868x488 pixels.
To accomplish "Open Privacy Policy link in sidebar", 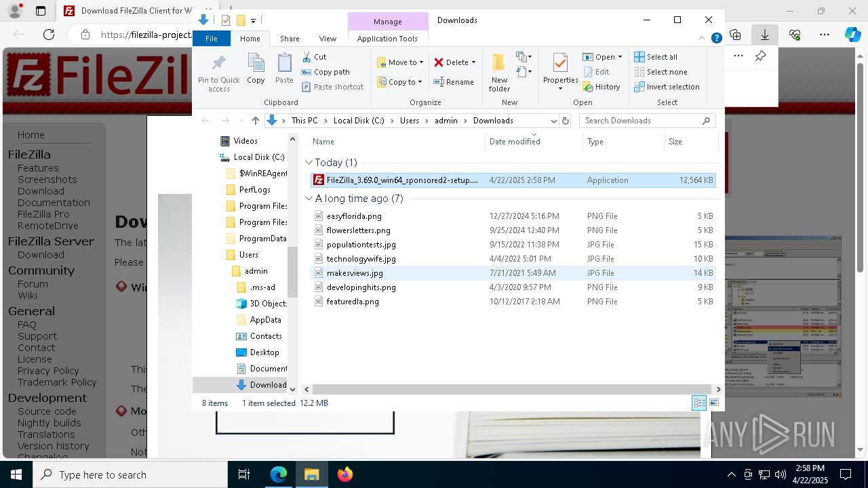I will click(48, 371).
